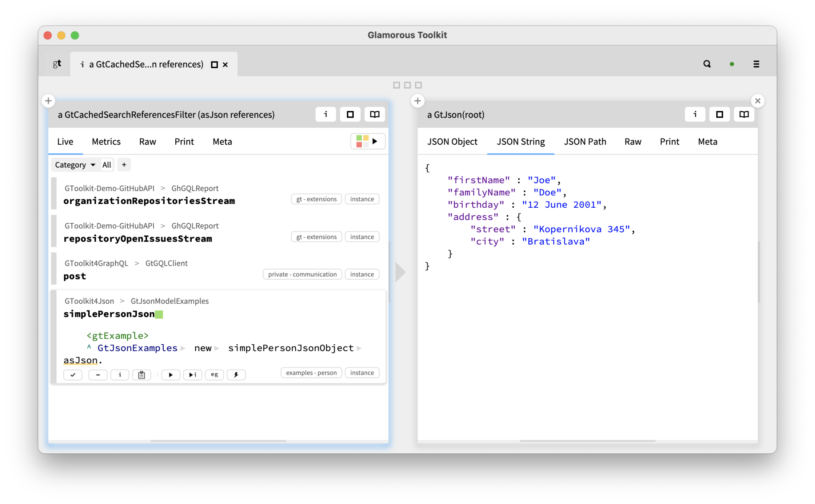815x504 pixels.
Task: Click instance tag on simplePersonJson
Action: point(362,373)
